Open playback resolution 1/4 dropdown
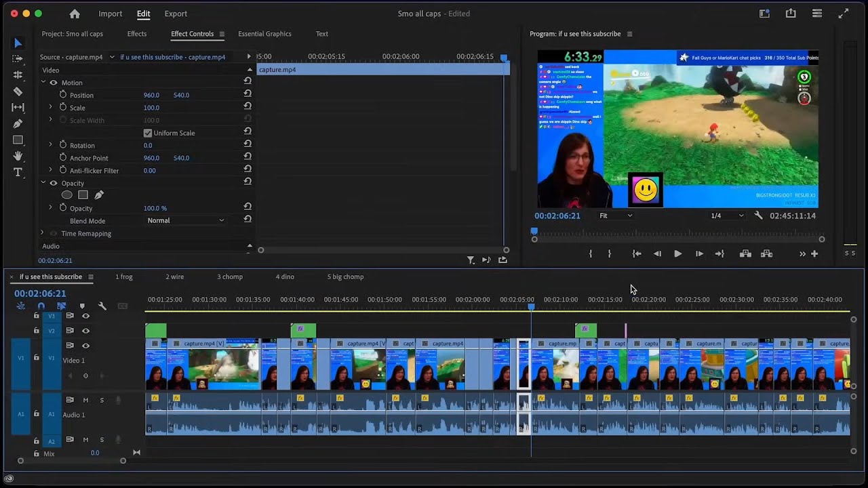The height and width of the screenshot is (488, 868). coord(727,216)
